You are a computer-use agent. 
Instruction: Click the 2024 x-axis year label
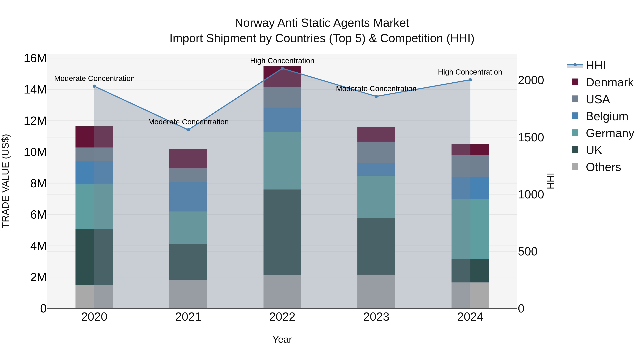click(x=470, y=317)
